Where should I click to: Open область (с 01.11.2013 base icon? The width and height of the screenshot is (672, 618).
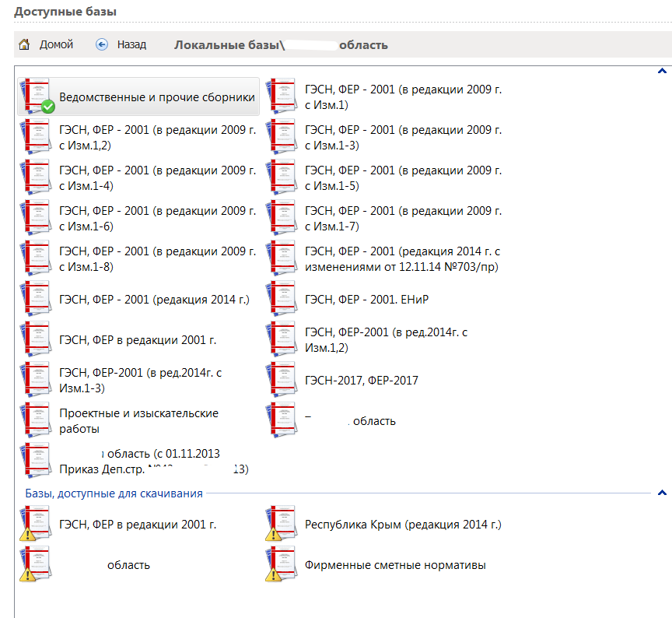tap(36, 461)
